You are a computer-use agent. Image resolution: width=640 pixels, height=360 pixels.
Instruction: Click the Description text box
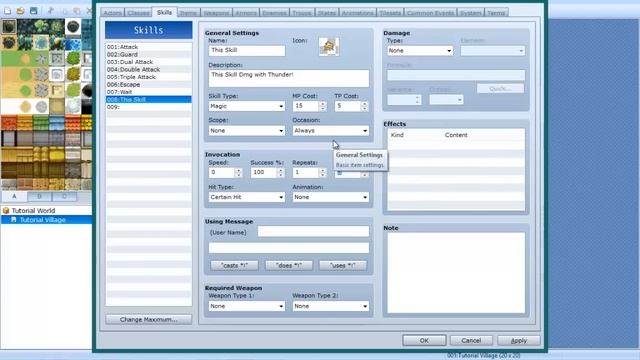(x=289, y=78)
